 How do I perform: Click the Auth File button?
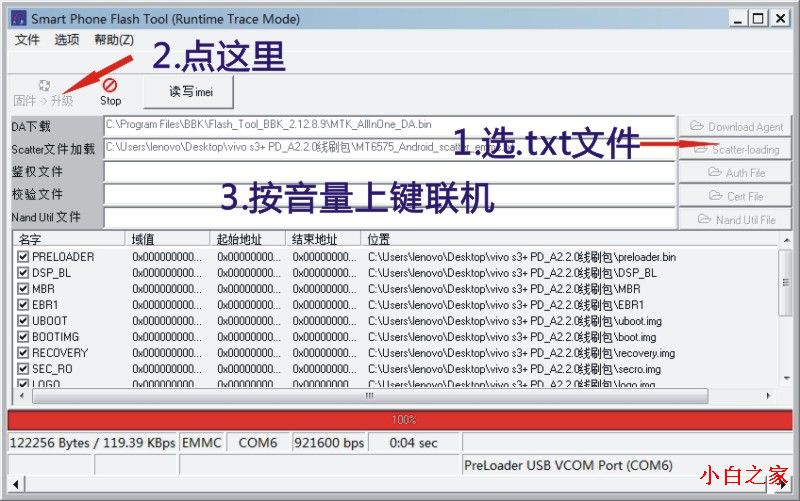click(735, 173)
